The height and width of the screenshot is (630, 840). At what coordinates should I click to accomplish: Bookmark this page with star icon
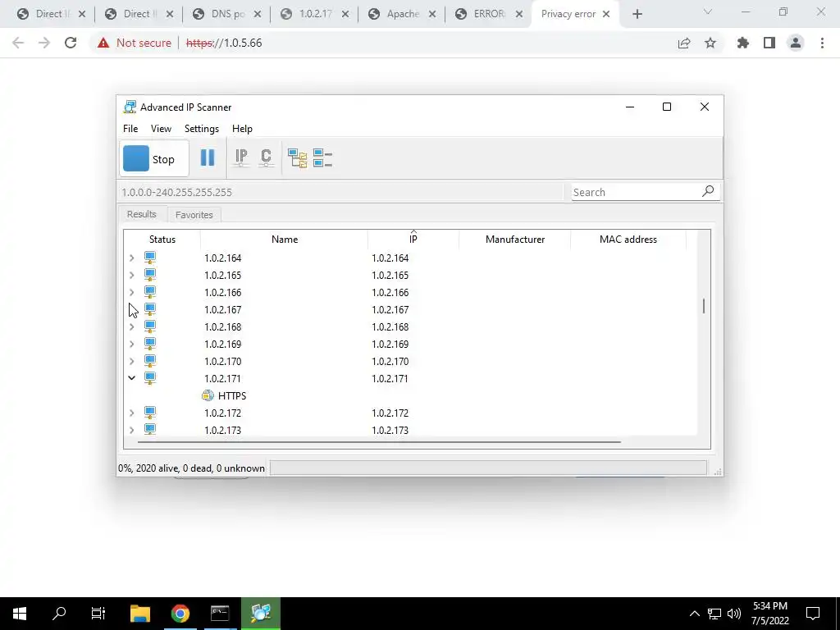point(710,43)
